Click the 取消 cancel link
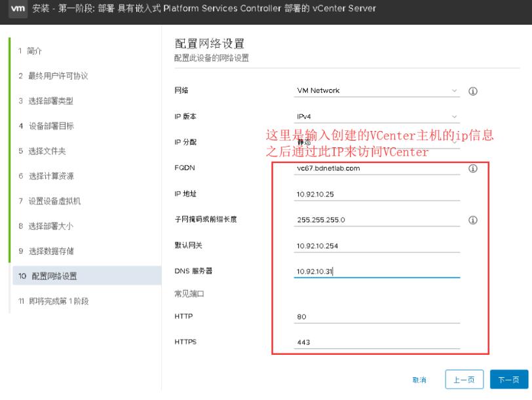Image resolution: width=532 pixels, height=400 pixels. pos(419,380)
